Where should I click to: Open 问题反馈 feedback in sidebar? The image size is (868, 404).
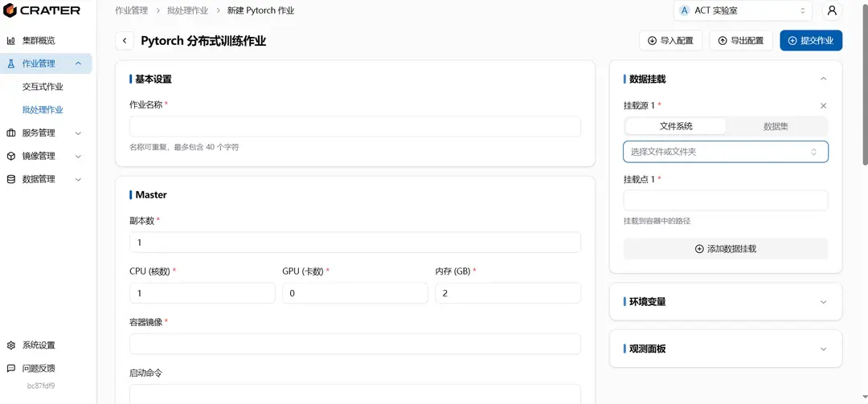pyautogui.click(x=39, y=369)
